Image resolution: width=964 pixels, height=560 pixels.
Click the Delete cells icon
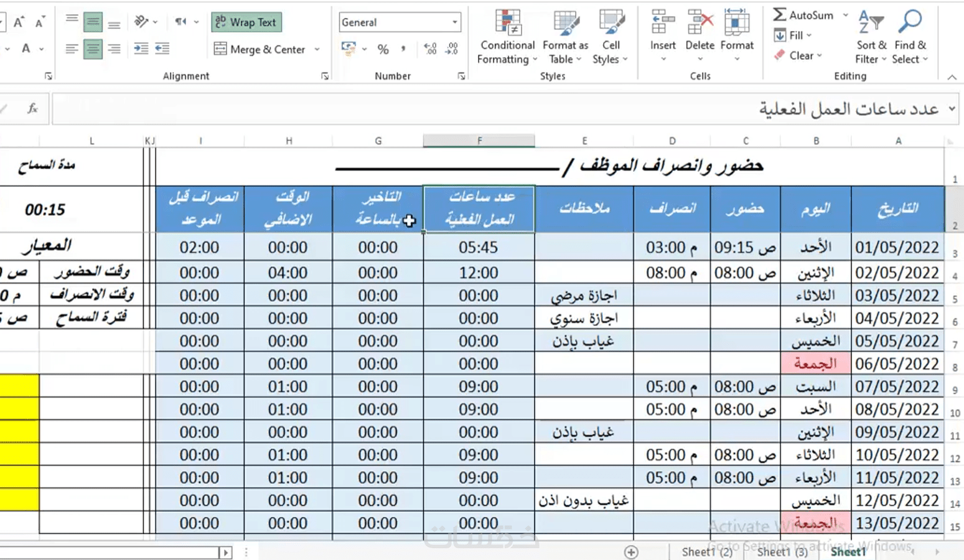coord(700,22)
